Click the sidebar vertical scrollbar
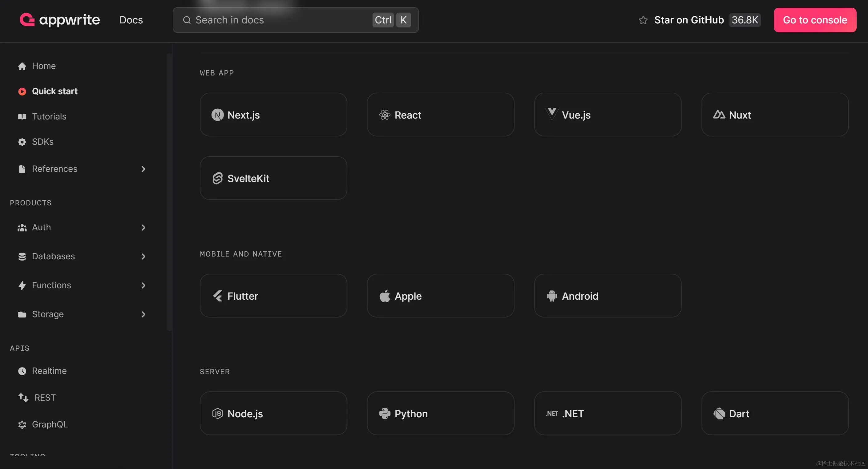868x469 pixels. (169, 192)
